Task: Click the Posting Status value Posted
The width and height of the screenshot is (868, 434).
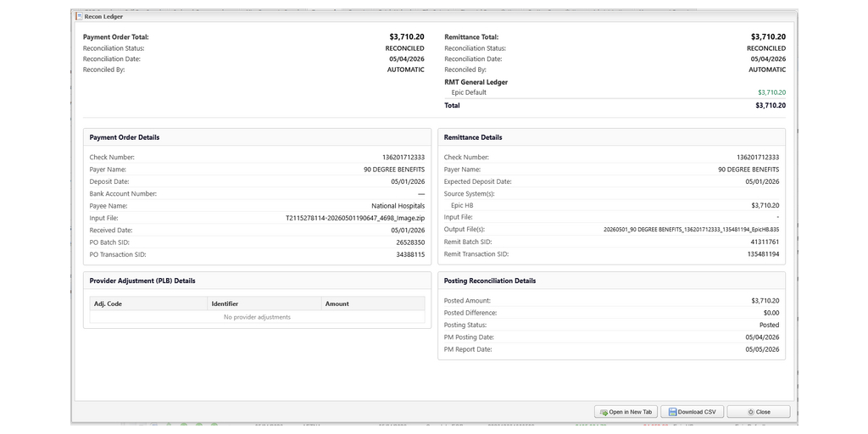Action: (x=770, y=325)
